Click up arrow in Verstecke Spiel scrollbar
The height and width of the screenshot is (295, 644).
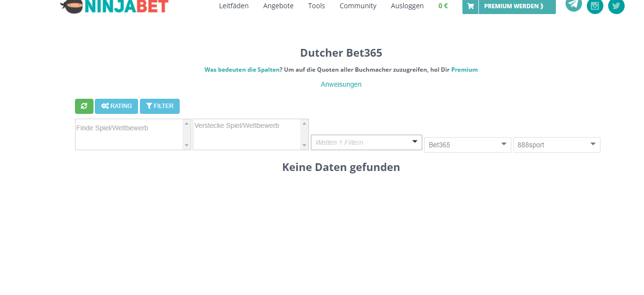pyautogui.click(x=305, y=124)
